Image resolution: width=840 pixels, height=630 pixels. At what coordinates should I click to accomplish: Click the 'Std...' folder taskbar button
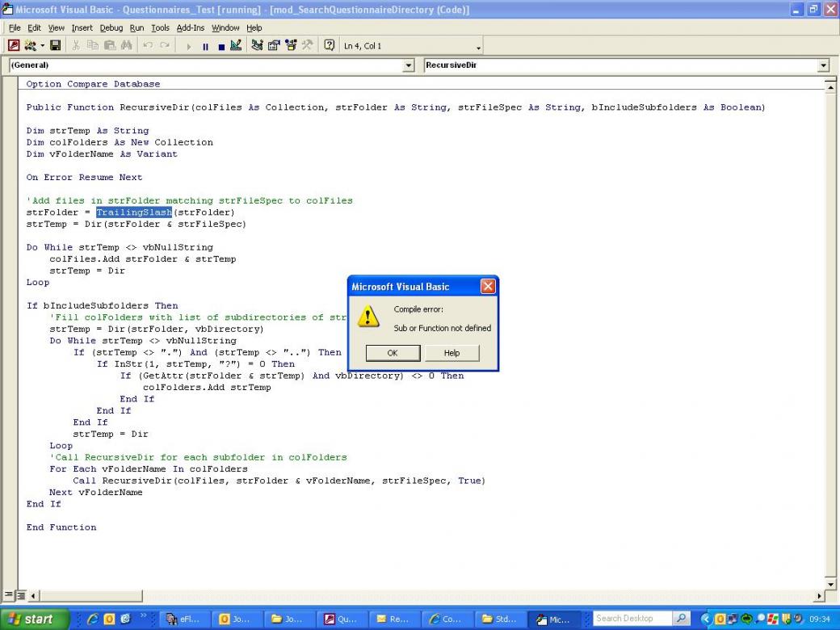click(x=498, y=619)
